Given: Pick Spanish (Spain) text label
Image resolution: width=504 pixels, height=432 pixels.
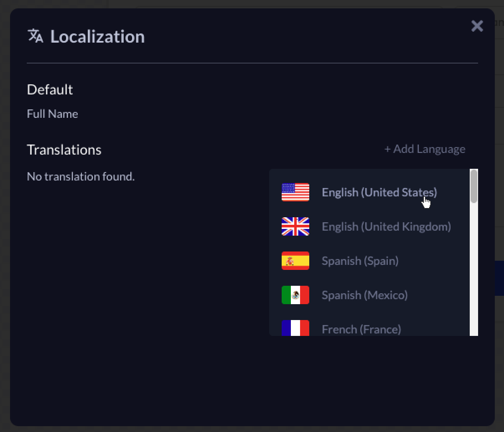Looking at the screenshot, I should (x=360, y=261).
